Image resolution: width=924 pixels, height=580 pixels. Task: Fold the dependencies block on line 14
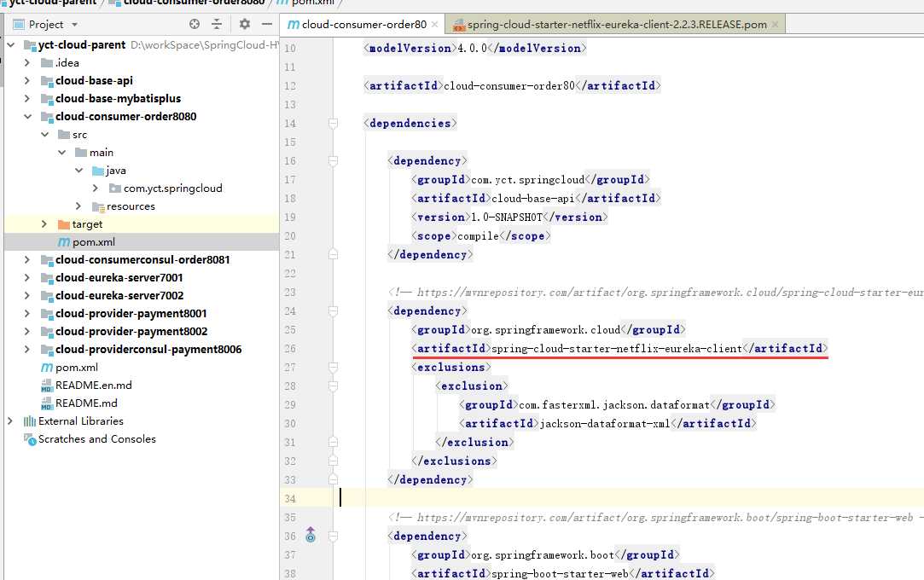[x=333, y=123]
